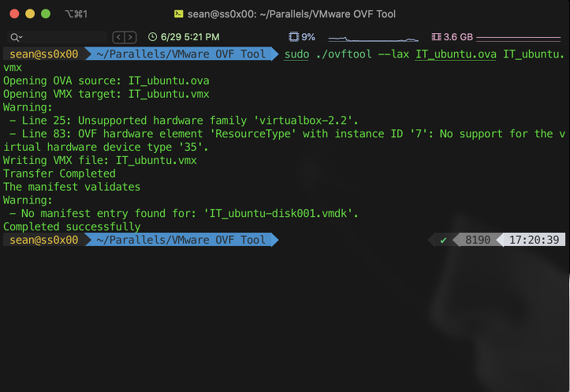The image size is (570, 392).
Task: Click the 9% CPU usage value
Action: coord(308,37)
